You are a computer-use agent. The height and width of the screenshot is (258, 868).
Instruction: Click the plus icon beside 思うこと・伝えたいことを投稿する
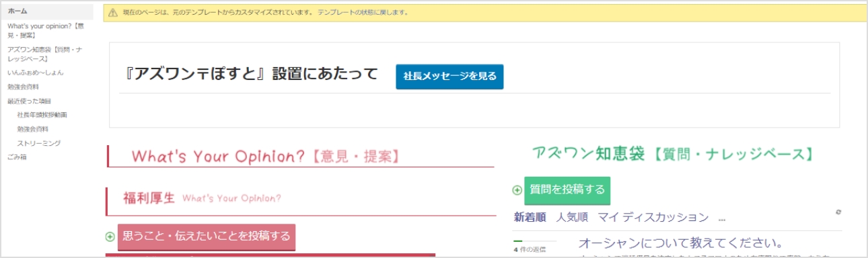point(110,236)
